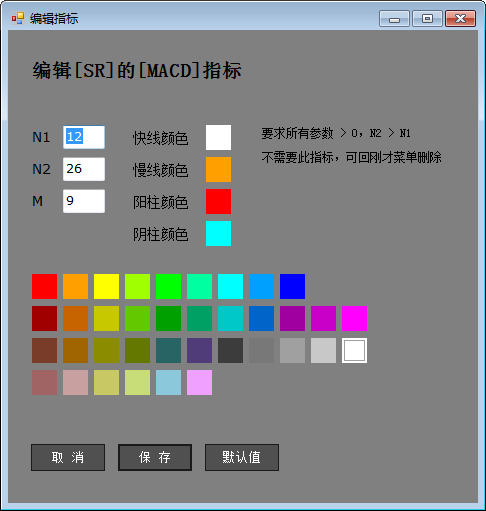The width and height of the screenshot is (486, 511).
Task: Pick the bright green swatch in top row
Action: pos(168,286)
